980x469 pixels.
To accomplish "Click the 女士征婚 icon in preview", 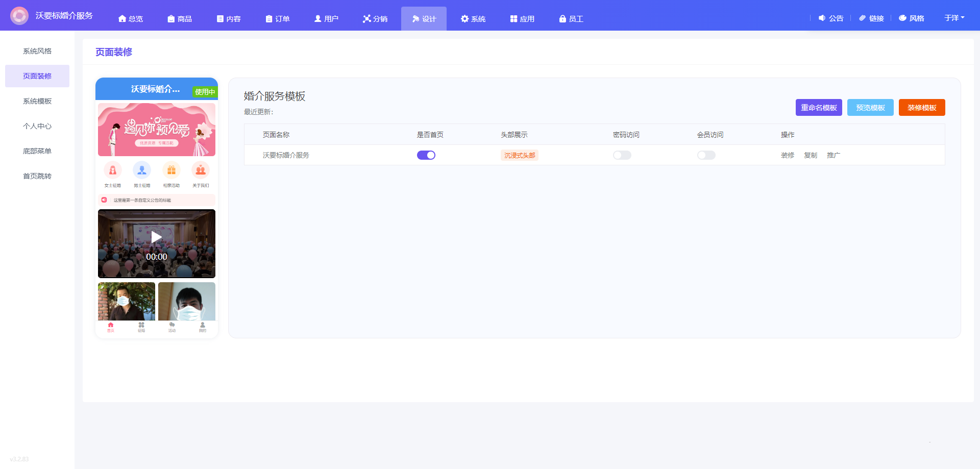I will 113,170.
